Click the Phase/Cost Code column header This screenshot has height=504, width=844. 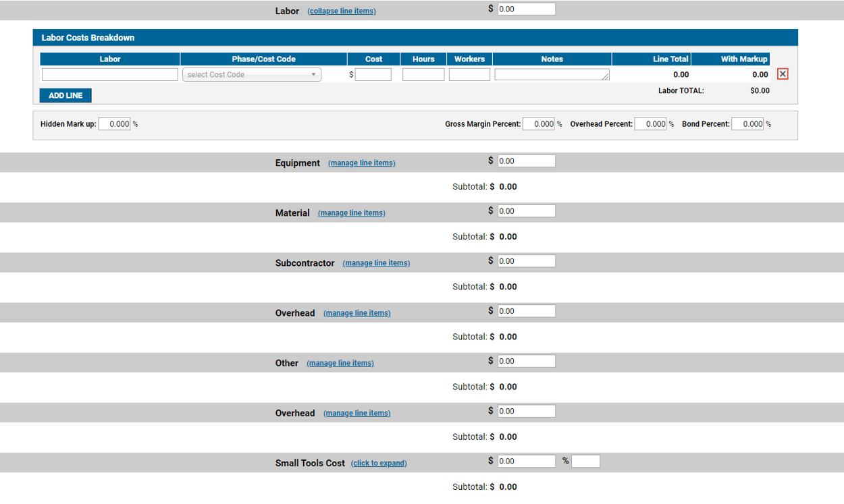click(264, 59)
